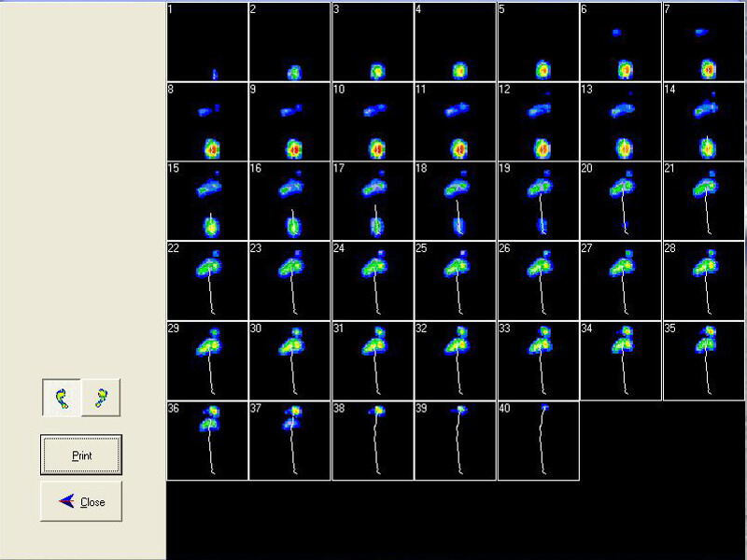Choose frame 8 thumbnail
The width and height of the screenshot is (747, 560).
point(207,121)
